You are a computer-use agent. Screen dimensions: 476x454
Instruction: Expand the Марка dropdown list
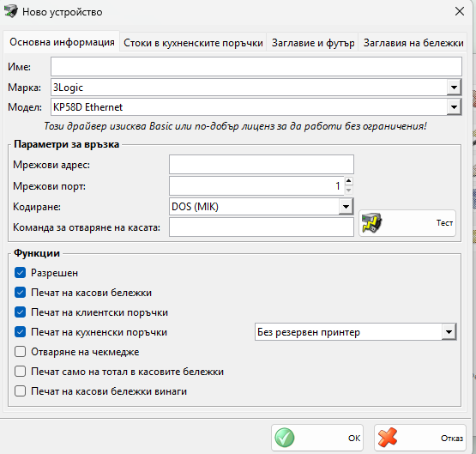coord(455,88)
